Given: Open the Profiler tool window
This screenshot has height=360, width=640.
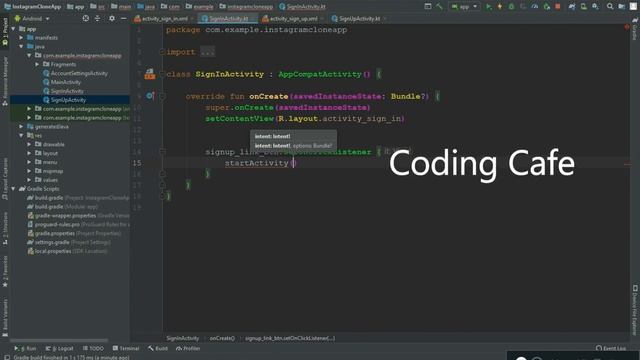Looking at the screenshot, I should pyautogui.click(x=188, y=348).
